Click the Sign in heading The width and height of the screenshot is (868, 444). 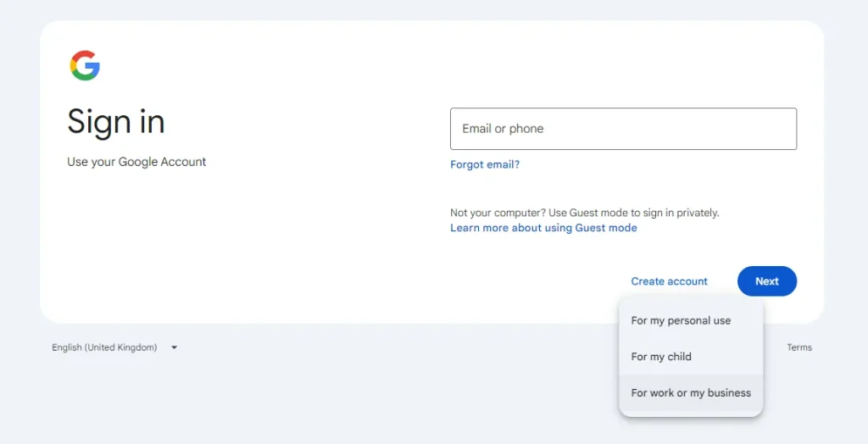click(116, 122)
